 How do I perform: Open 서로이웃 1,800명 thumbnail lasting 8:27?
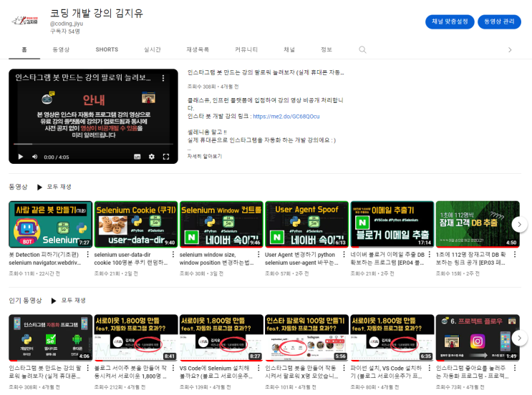coord(221,338)
